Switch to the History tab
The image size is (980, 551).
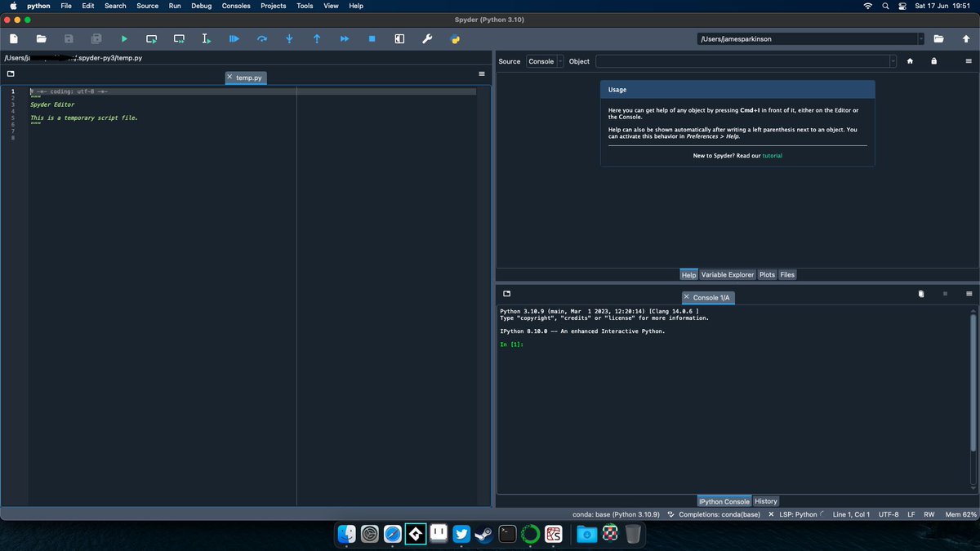pyautogui.click(x=766, y=501)
